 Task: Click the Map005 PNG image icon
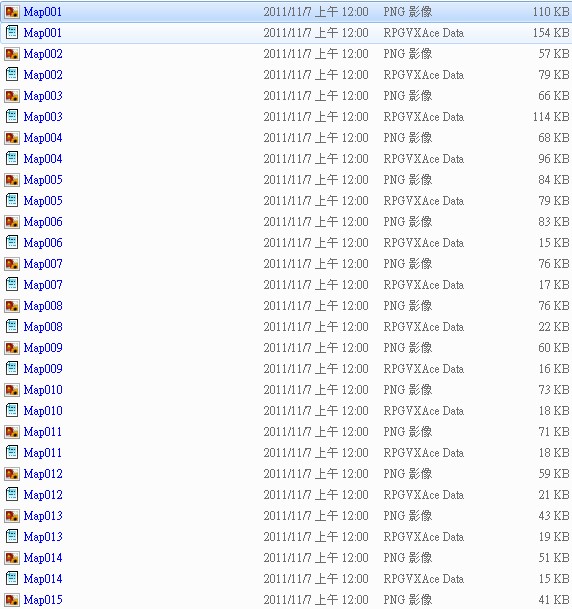tap(12, 179)
